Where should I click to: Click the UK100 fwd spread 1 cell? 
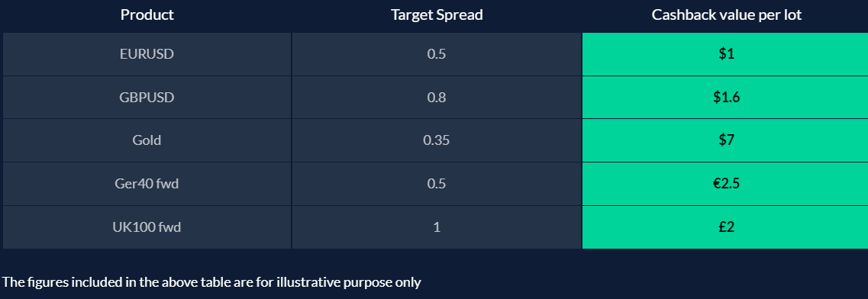pyautogui.click(x=437, y=227)
